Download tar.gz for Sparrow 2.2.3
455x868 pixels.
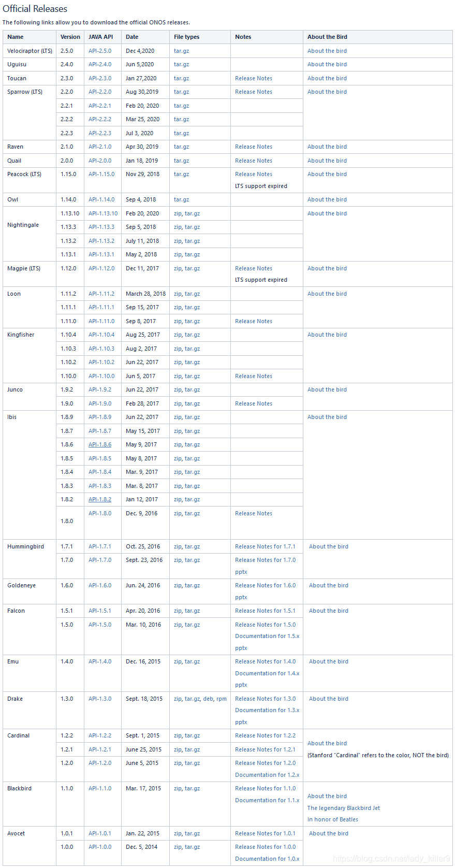[181, 133]
